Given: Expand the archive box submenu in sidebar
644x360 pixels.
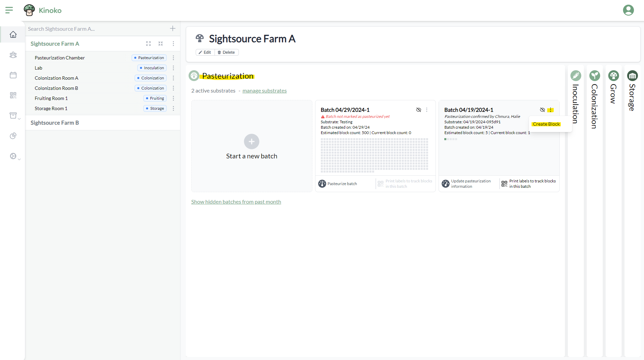Looking at the screenshot, I should tap(15, 116).
